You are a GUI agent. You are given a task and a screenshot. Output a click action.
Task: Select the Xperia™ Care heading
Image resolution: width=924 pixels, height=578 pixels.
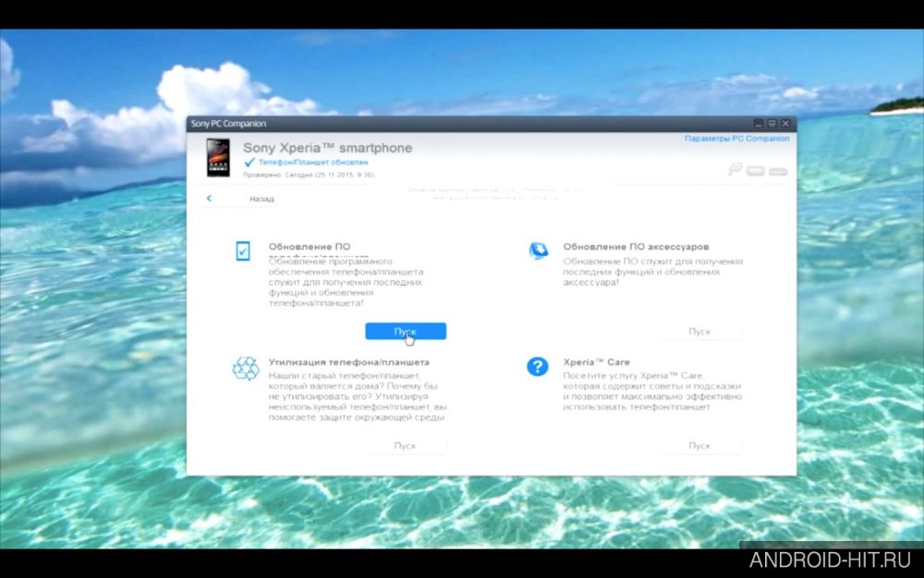point(596,363)
